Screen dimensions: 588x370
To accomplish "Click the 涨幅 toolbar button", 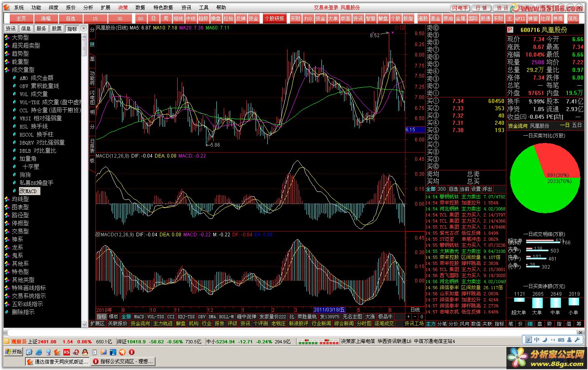I will click(46, 19).
